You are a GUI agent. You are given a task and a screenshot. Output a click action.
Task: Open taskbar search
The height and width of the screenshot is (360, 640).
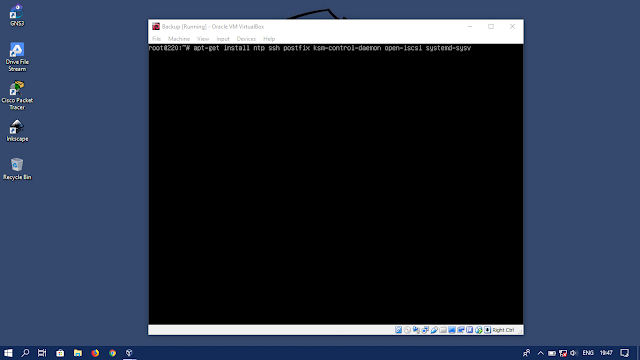tap(25, 353)
